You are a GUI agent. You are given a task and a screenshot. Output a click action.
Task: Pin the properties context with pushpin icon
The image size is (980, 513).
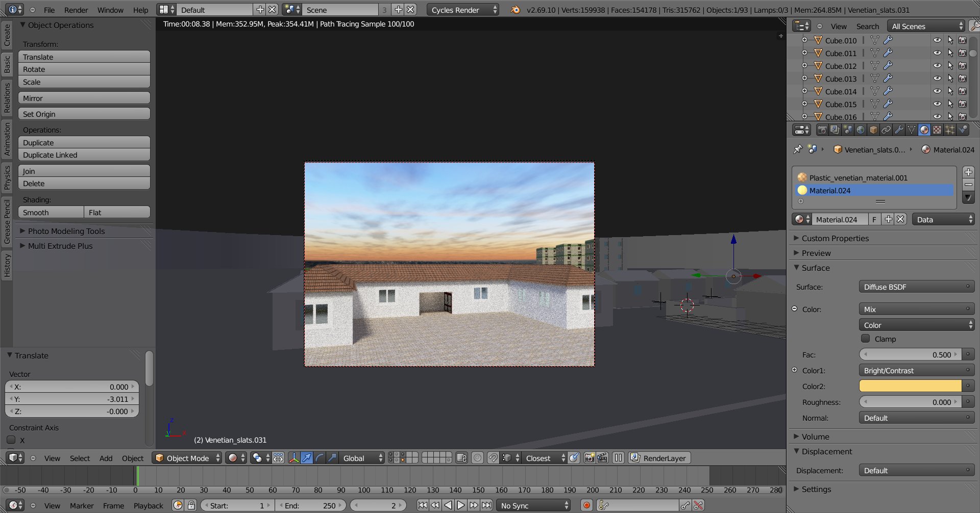coord(798,149)
